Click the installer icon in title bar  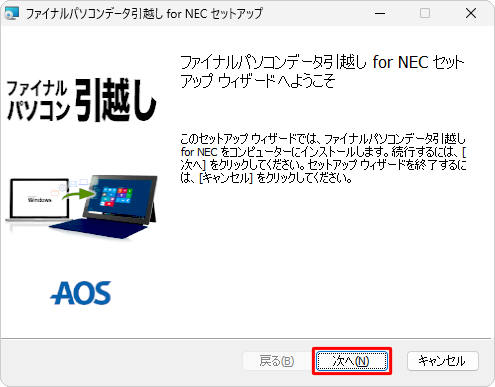tap(11, 13)
